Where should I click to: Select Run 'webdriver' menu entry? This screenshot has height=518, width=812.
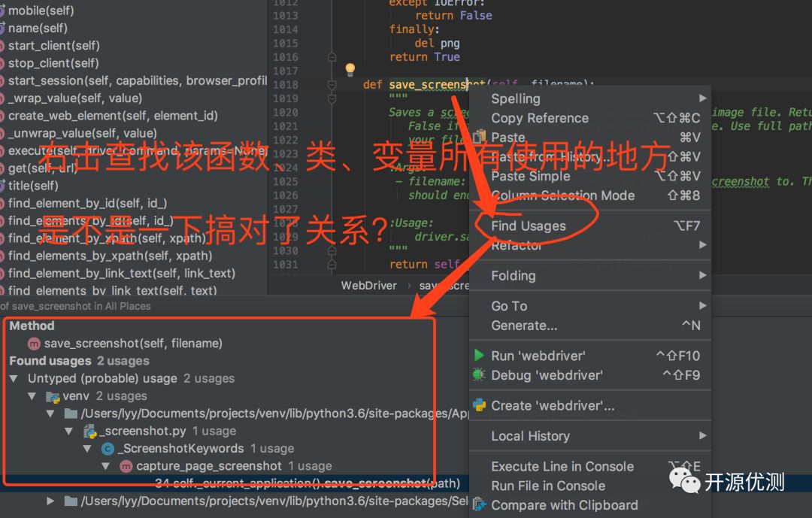click(590, 356)
